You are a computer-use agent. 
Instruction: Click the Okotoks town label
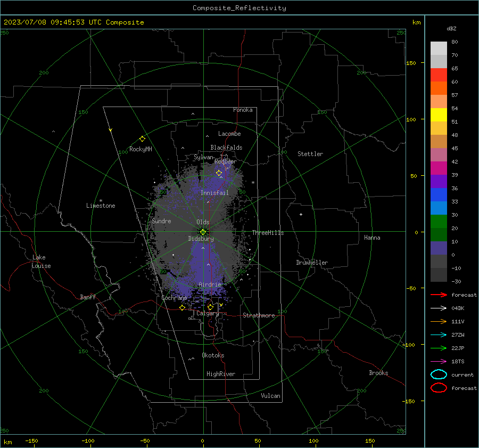tap(213, 355)
